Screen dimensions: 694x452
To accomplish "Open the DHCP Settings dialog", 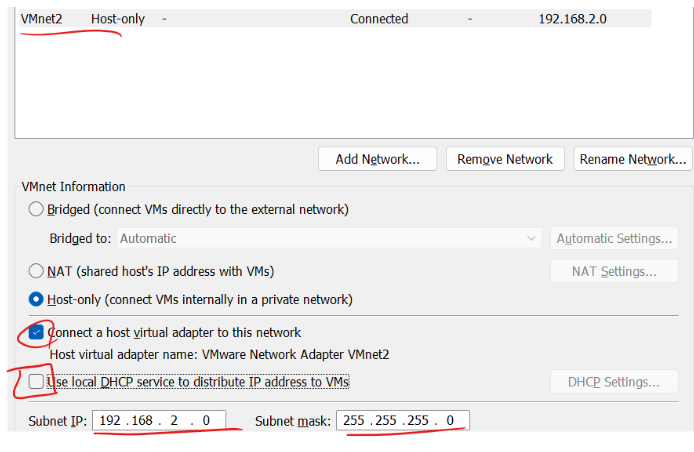I will [x=614, y=382].
